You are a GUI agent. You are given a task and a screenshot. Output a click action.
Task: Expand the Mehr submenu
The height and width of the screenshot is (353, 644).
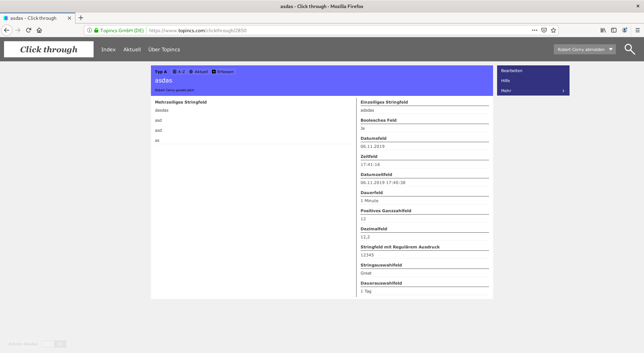click(533, 91)
